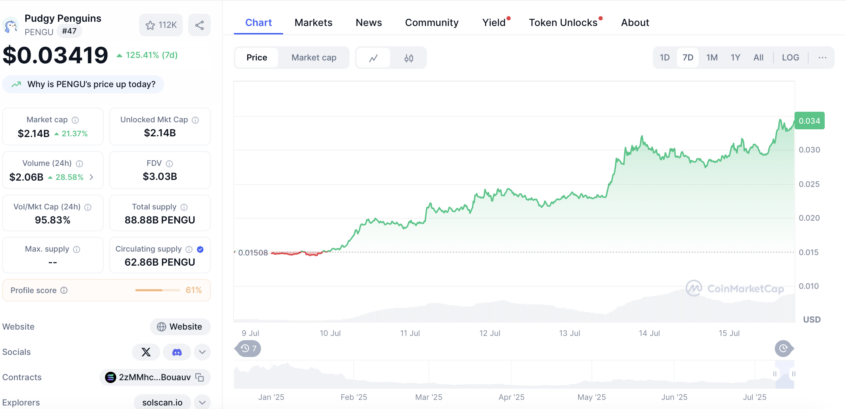
Task: Switch to line chart view icon
Action: 373,58
